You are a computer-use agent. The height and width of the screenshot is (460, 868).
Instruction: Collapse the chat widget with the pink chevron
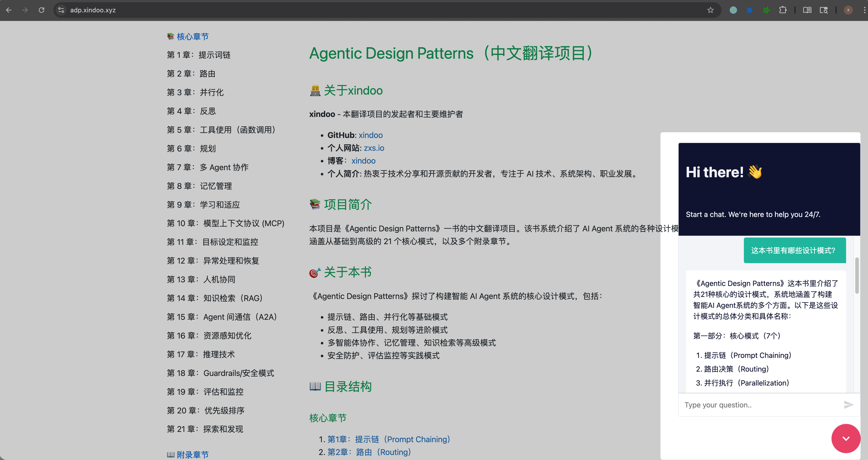pos(846,439)
